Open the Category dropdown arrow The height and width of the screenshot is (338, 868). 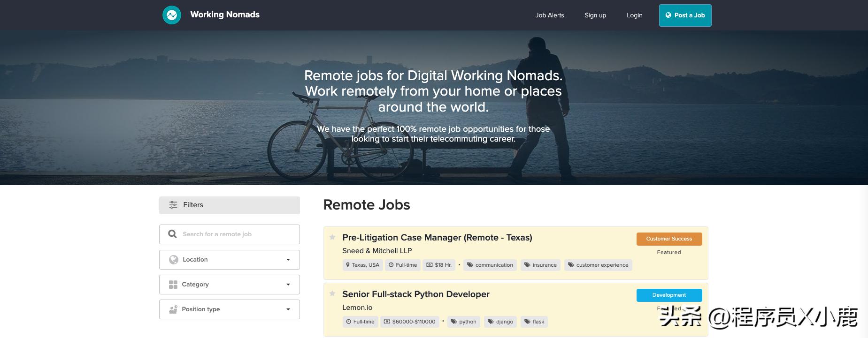(288, 285)
